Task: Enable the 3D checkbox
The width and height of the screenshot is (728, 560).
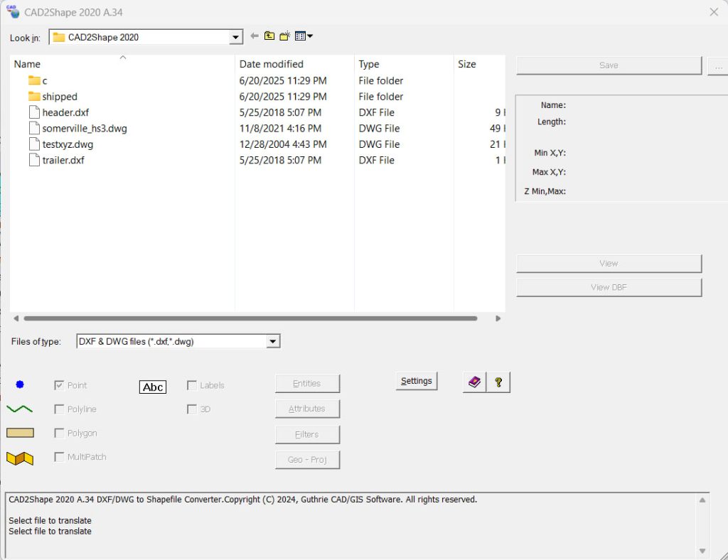Action: 192,409
